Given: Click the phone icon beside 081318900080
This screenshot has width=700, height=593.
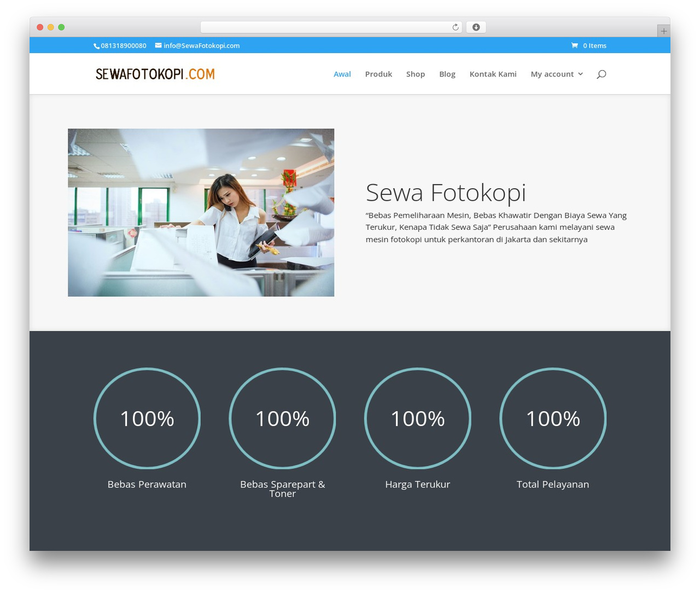Looking at the screenshot, I should 97,46.
